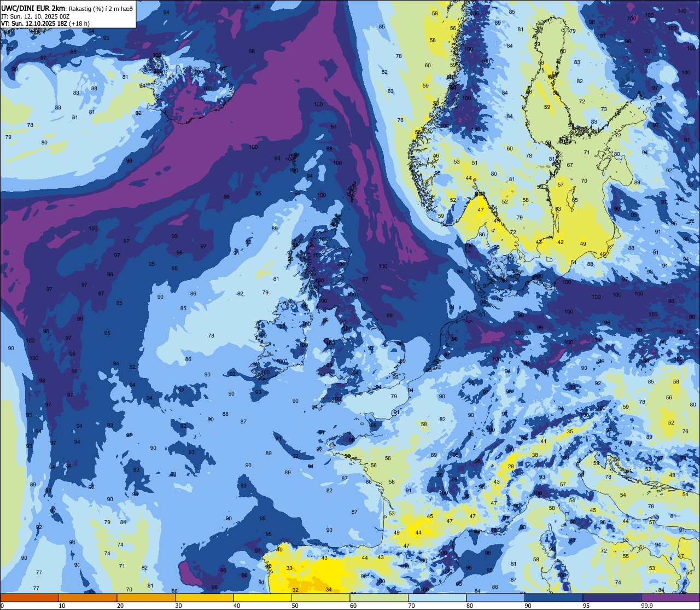Click the purple 99.9+ legend color segment
700x610 pixels.
coord(670,597)
